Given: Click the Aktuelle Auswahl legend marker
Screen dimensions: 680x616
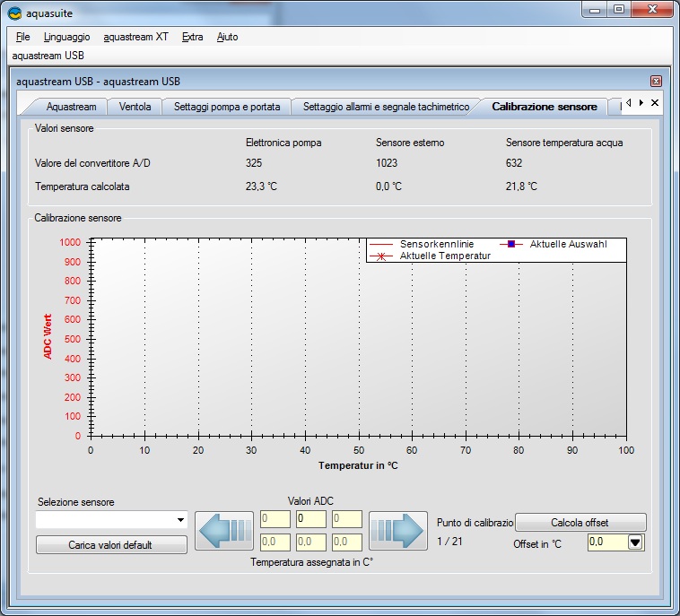Looking at the screenshot, I should [x=511, y=244].
